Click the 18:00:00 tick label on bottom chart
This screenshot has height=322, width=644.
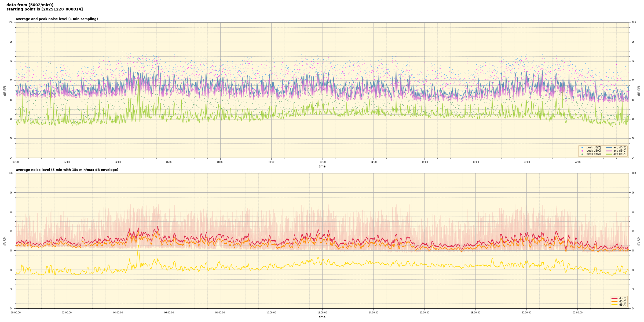pos(475,313)
